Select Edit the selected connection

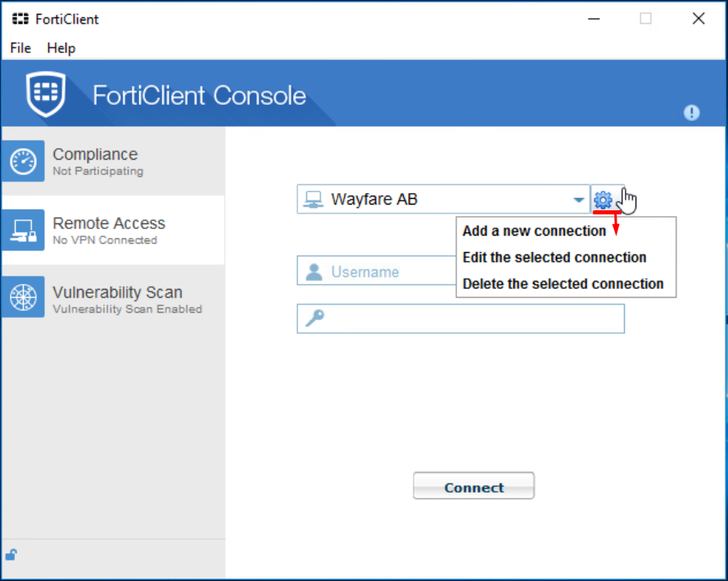click(554, 257)
